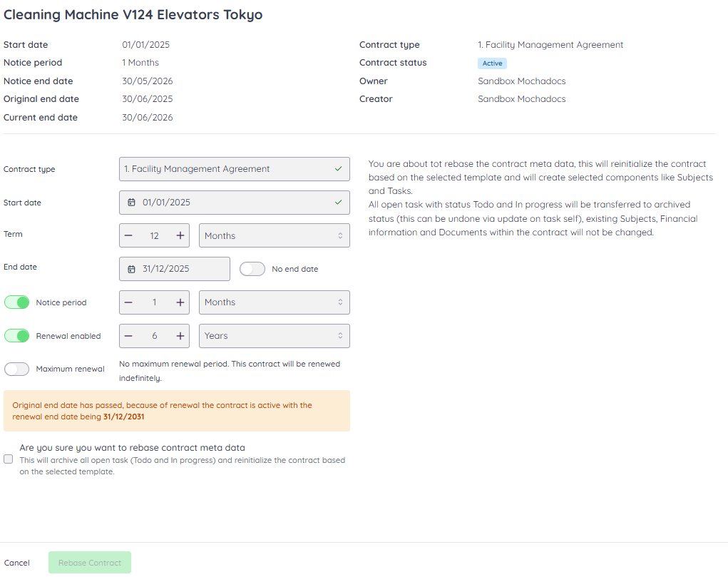The width and height of the screenshot is (728, 577).
Task: Click the calendar icon in Start date field
Action: coord(131,203)
